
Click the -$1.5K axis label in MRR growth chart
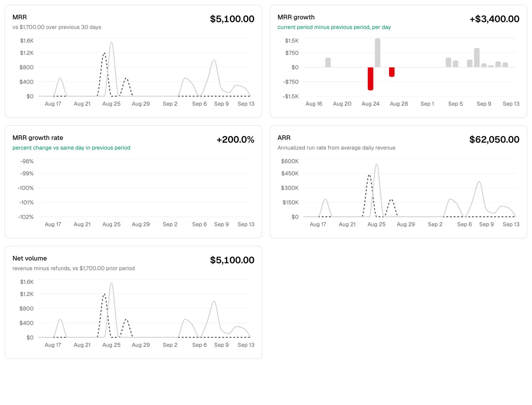tap(291, 96)
